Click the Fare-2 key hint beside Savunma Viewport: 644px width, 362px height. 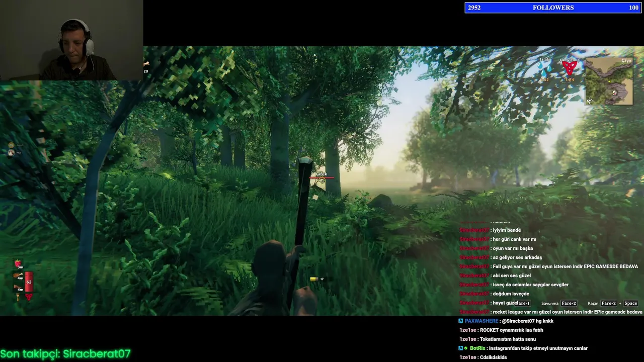(x=569, y=303)
